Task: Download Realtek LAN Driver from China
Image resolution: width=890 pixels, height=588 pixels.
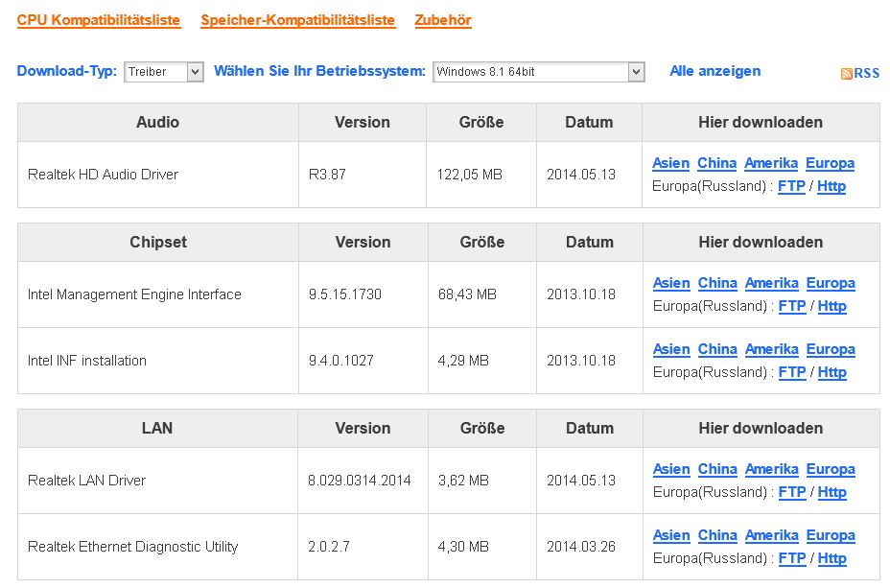Action: pos(717,469)
